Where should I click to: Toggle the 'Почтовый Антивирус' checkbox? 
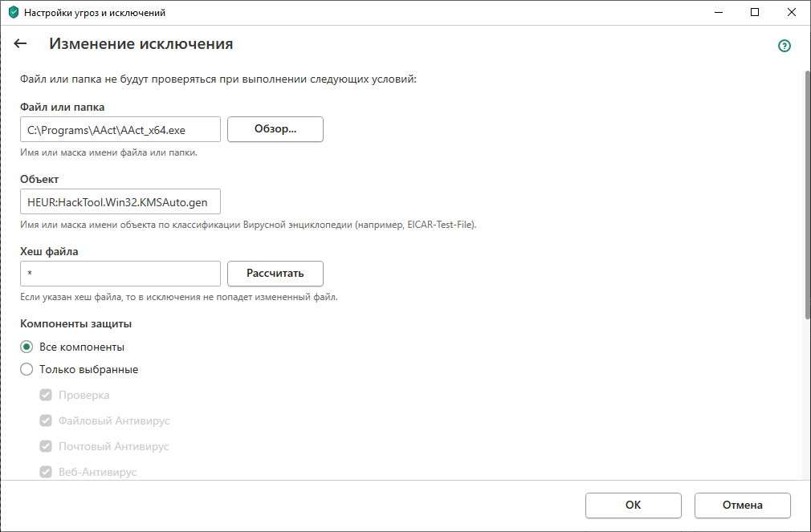[x=46, y=446]
